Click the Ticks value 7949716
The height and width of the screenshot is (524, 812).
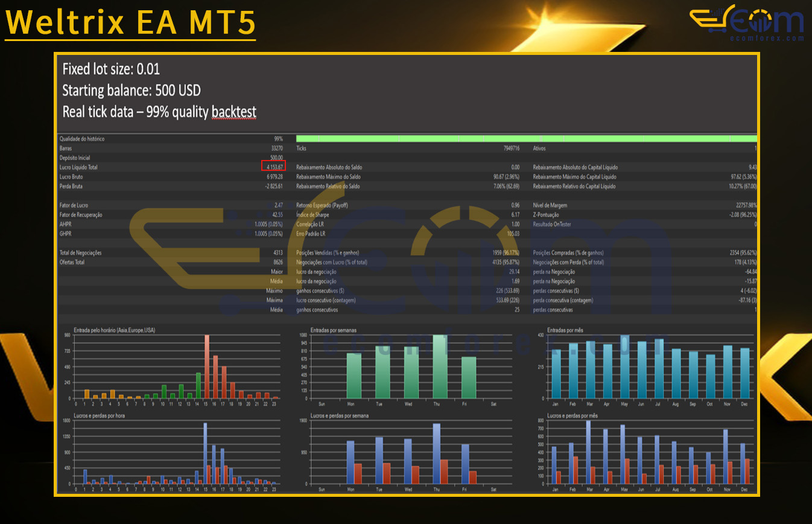click(x=512, y=148)
